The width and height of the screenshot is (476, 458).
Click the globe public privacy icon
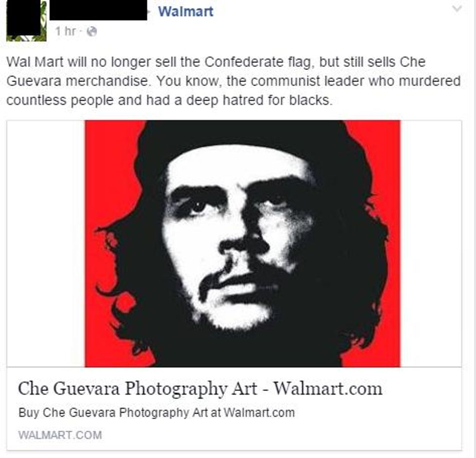(x=92, y=32)
